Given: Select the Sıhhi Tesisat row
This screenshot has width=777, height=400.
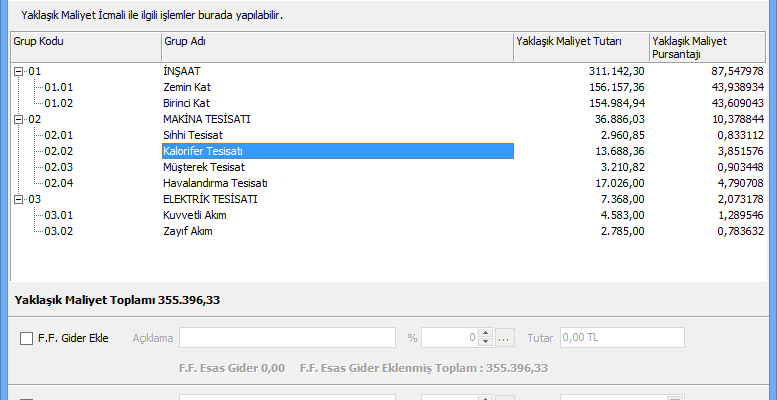Looking at the screenshot, I should click(x=192, y=135).
